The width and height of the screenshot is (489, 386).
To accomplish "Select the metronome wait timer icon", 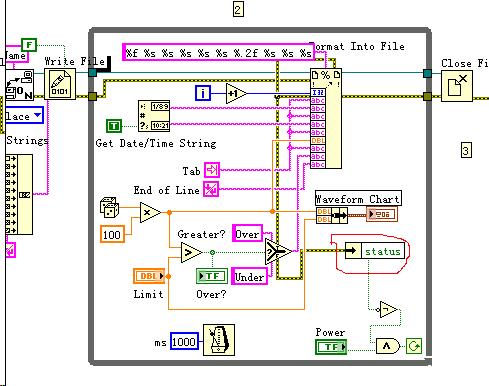I will (219, 340).
